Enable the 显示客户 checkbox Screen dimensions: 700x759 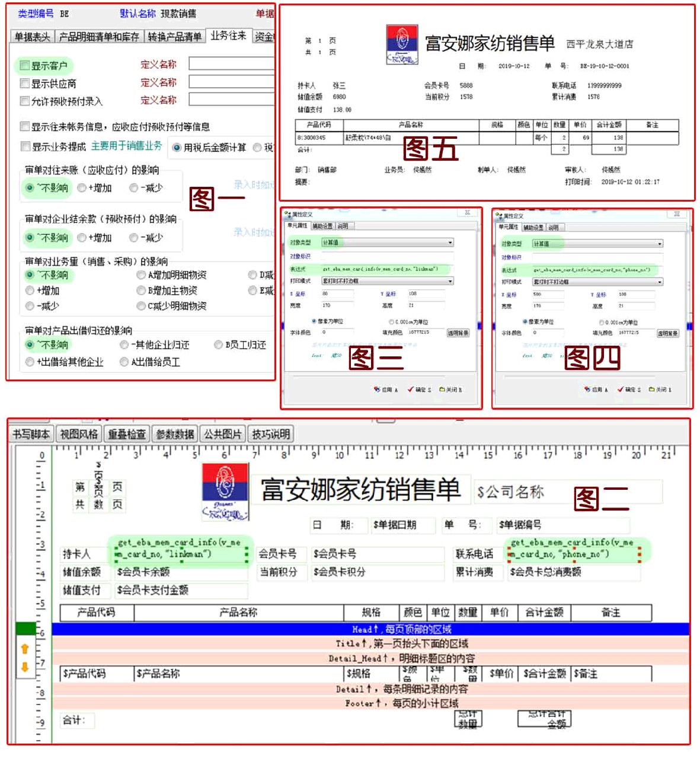25,65
